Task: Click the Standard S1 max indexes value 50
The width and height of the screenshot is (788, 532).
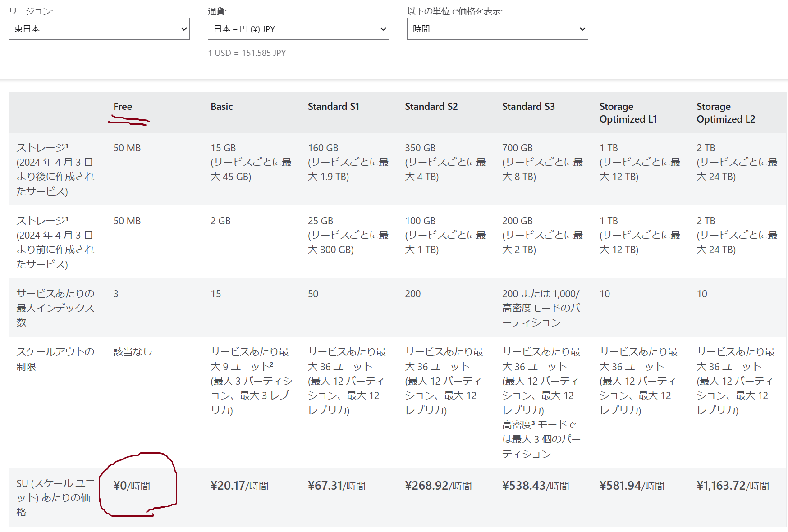Action: point(313,294)
